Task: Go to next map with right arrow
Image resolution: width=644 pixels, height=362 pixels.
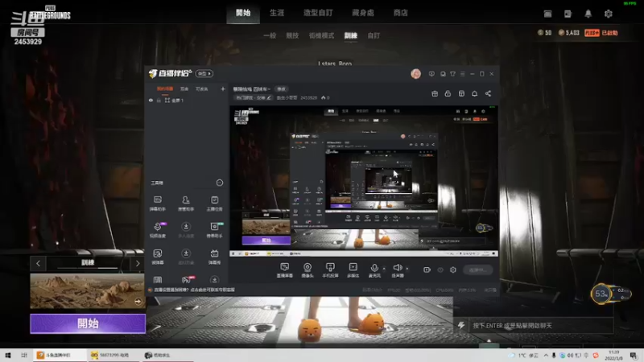Action: (138, 264)
